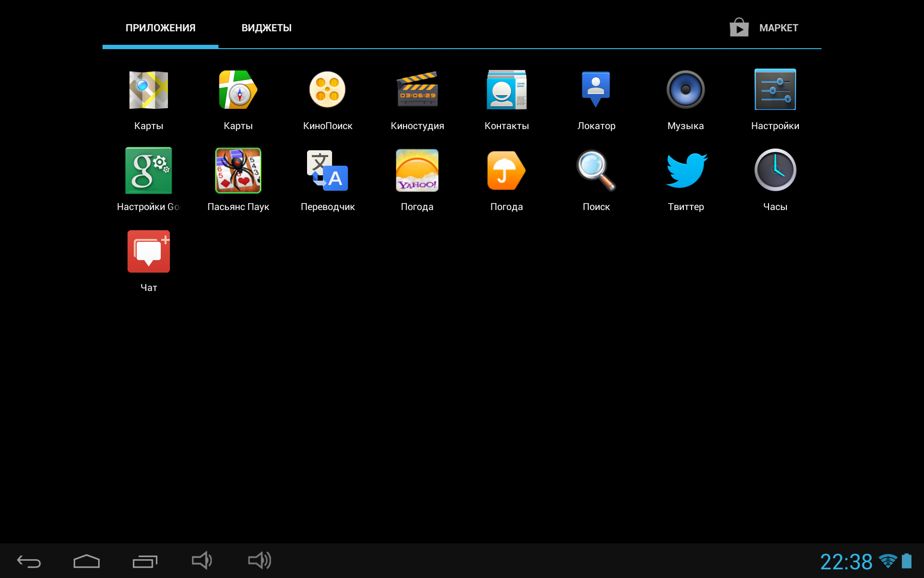
Task: Launch Киностудия clapperboard app
Action: pos(417,90)
